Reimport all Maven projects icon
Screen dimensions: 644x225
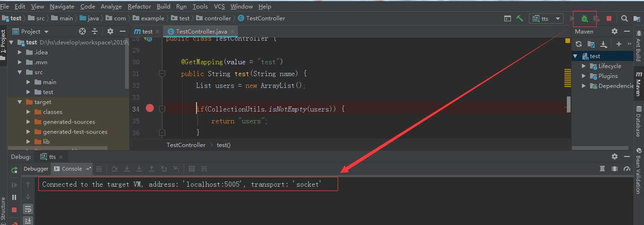point(579,44)
